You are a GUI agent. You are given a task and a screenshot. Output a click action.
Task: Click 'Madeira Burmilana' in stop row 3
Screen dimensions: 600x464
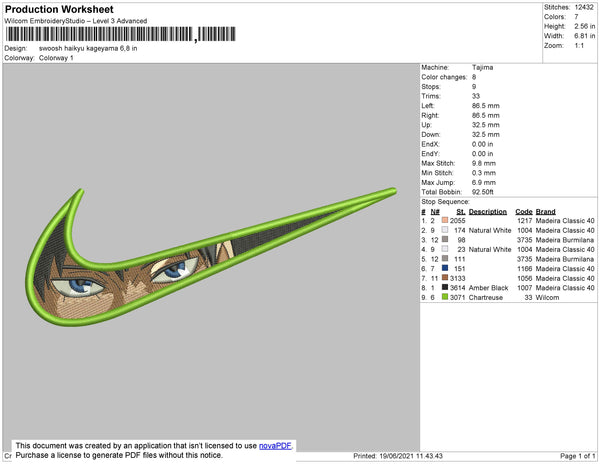coord(565,240)
